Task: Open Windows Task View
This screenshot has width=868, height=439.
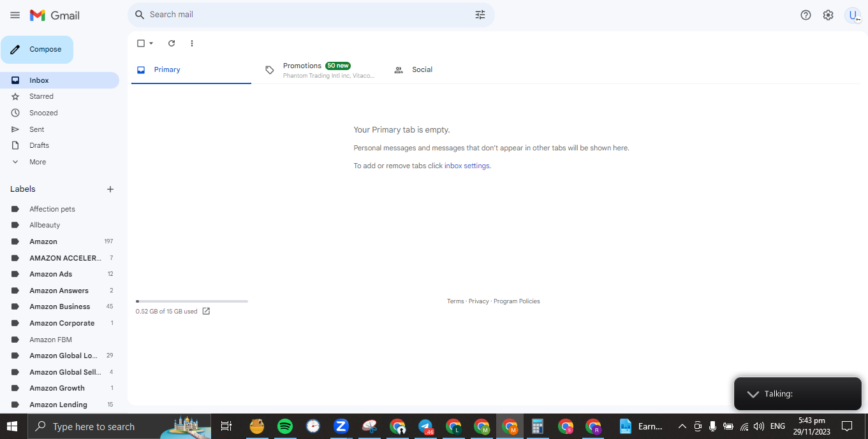Action: click(226, 426)
